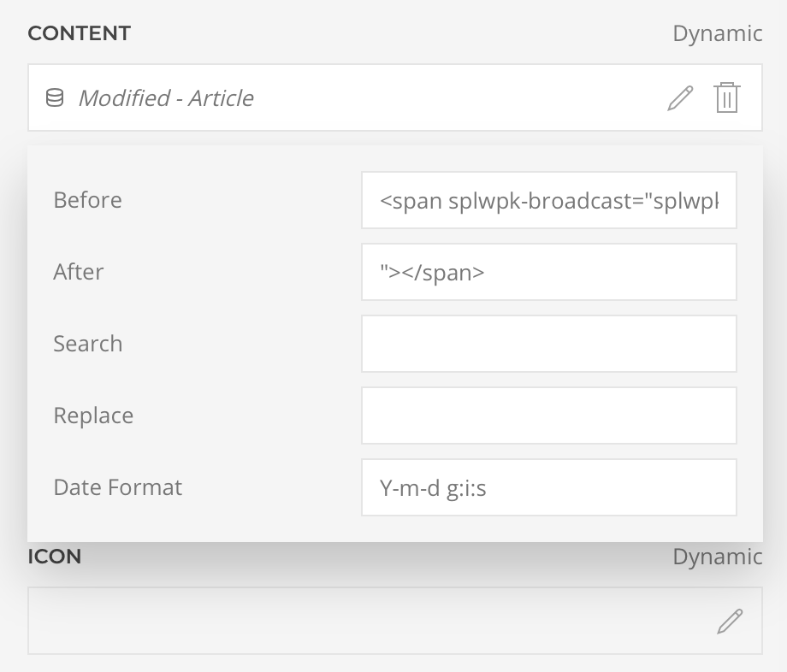Focus the After text field
Screen dimensions: 787x672
pos(548,272)
